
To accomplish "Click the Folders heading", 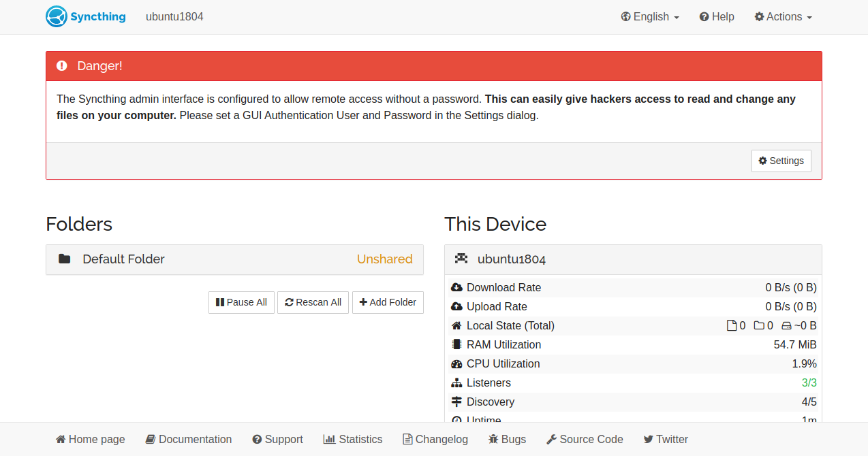I will point(79,224).
